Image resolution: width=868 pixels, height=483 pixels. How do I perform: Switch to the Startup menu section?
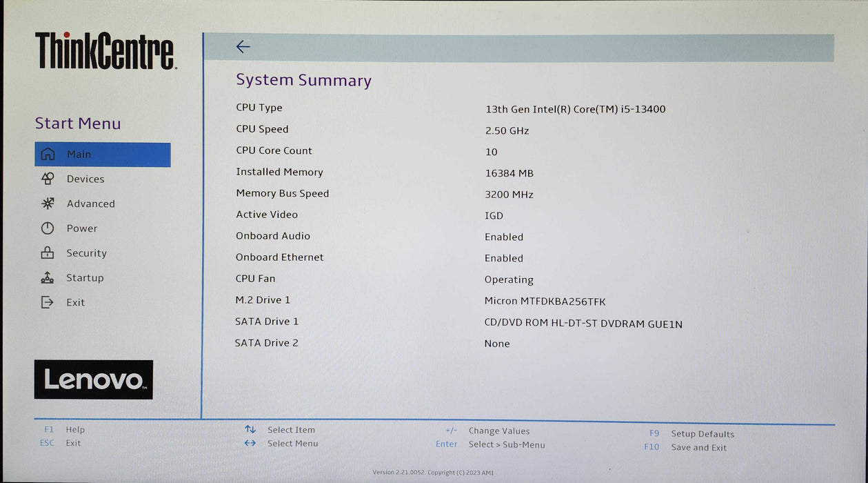point(85,277)
